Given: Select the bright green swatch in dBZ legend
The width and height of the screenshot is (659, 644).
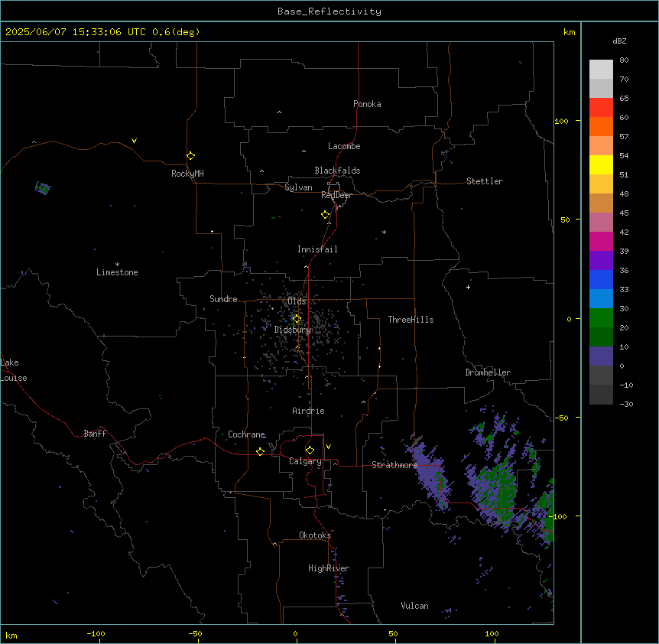Looking at the screenshot, I should tap(601, 318).
